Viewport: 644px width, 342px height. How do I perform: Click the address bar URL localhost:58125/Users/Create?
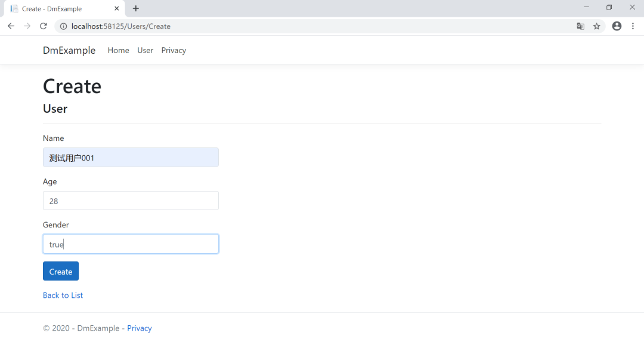point(120,26)
